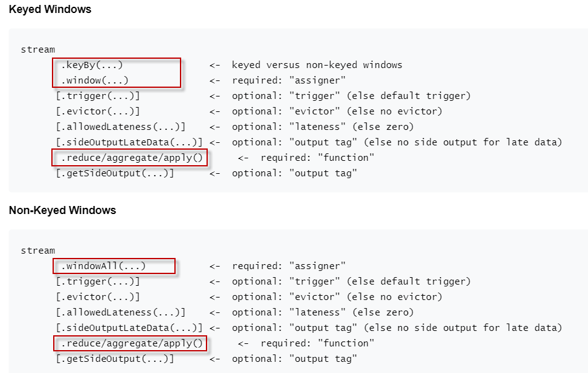Click the word "stream" in the non-keyed code block

(x=38, y=251)
